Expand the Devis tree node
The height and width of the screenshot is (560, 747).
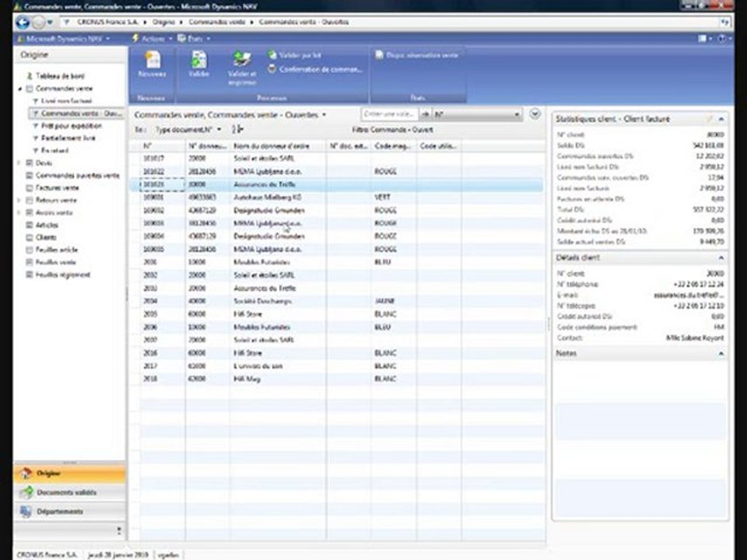tap(19, 163)
